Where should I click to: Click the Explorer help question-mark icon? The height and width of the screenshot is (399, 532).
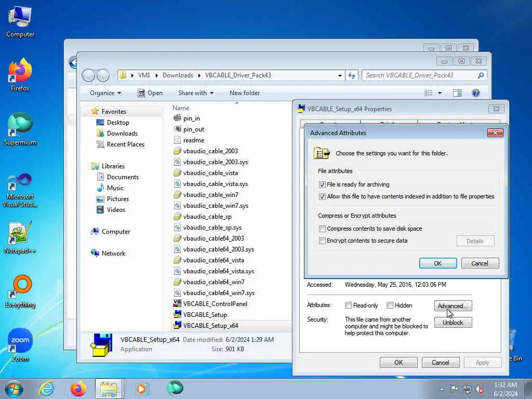[x=476, y=93]
